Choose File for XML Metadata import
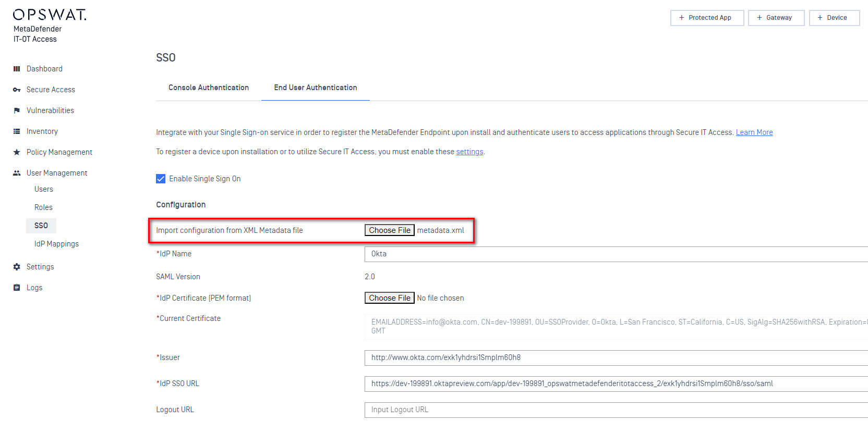868x421 pixels. point(389,230)
